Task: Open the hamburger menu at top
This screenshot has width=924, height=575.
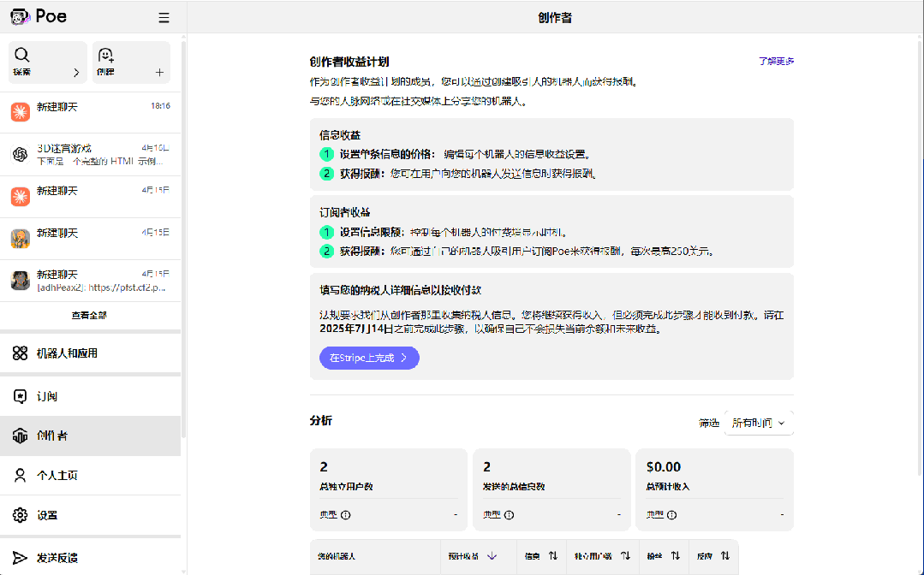Action: pyautogui.click(x=164, y=15)
